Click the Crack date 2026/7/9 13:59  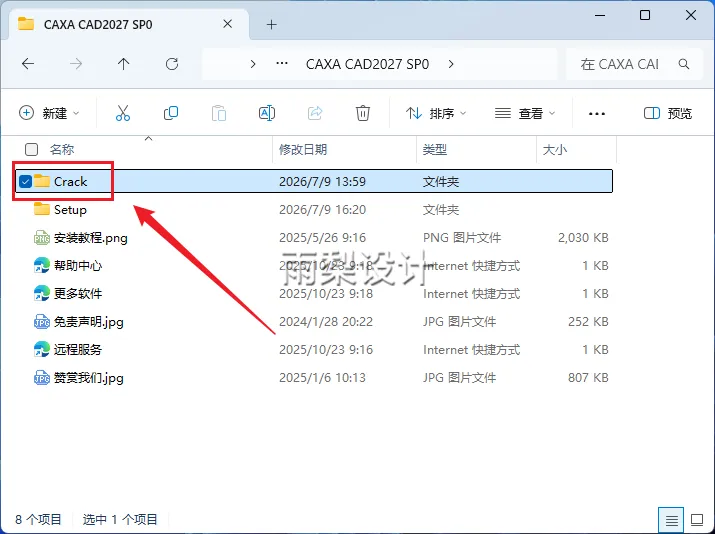(x=322, y=181)
